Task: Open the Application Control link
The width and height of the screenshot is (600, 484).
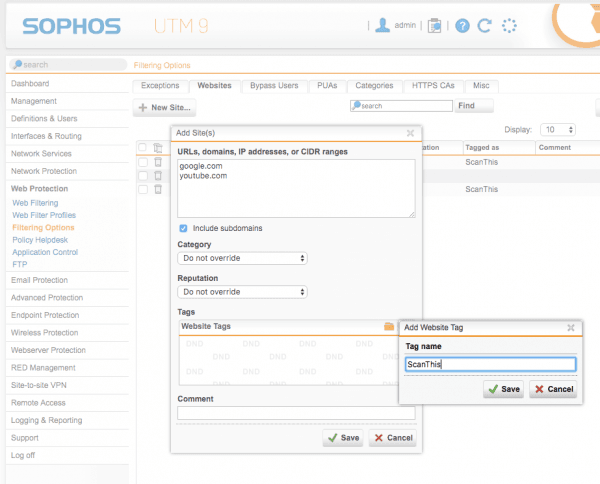Action: pyautogui.click(x=45, y=252)
